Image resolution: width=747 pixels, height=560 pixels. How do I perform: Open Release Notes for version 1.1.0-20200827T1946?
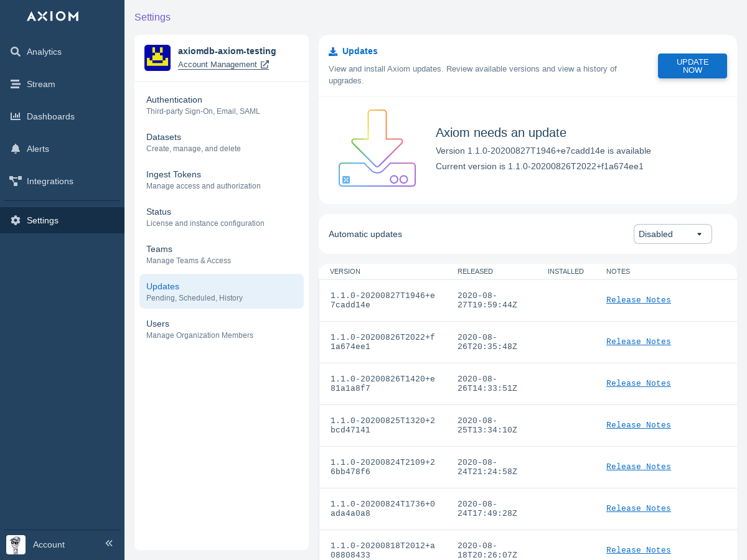coord(638,300)
